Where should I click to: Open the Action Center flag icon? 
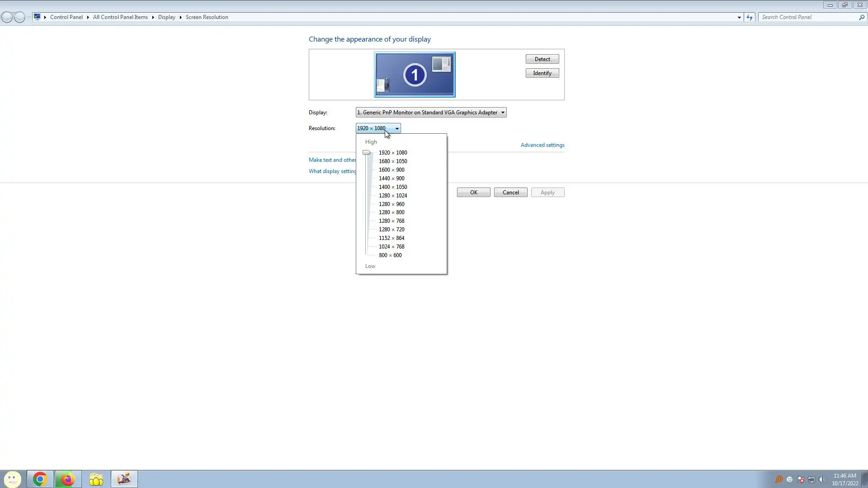click(801, 479)
